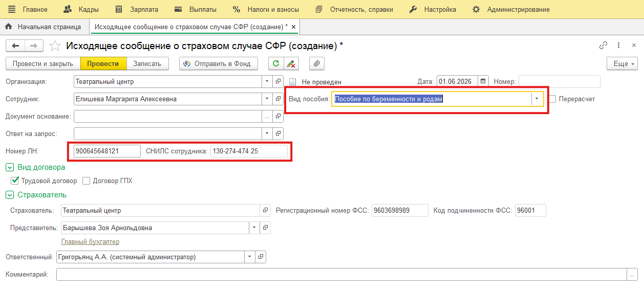Add document to favorites star
644x293 pixels.
[x=55, y=46]
